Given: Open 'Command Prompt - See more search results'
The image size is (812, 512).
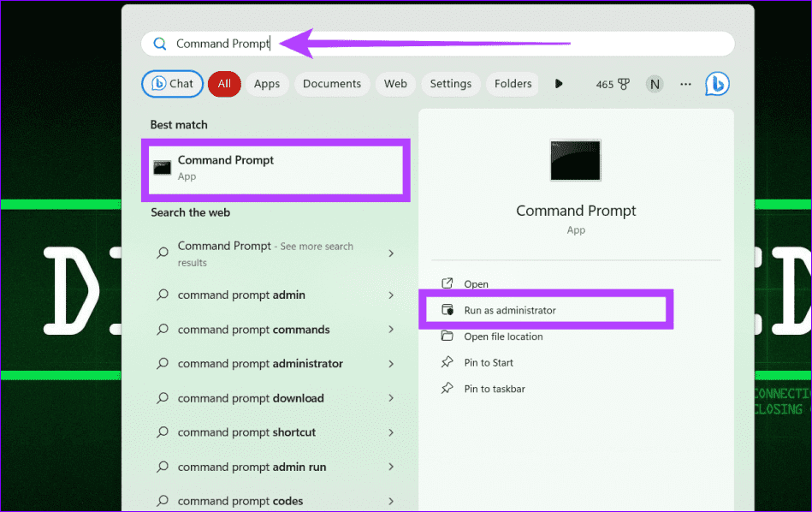Looking at the screenshot, I should [276, 253].
